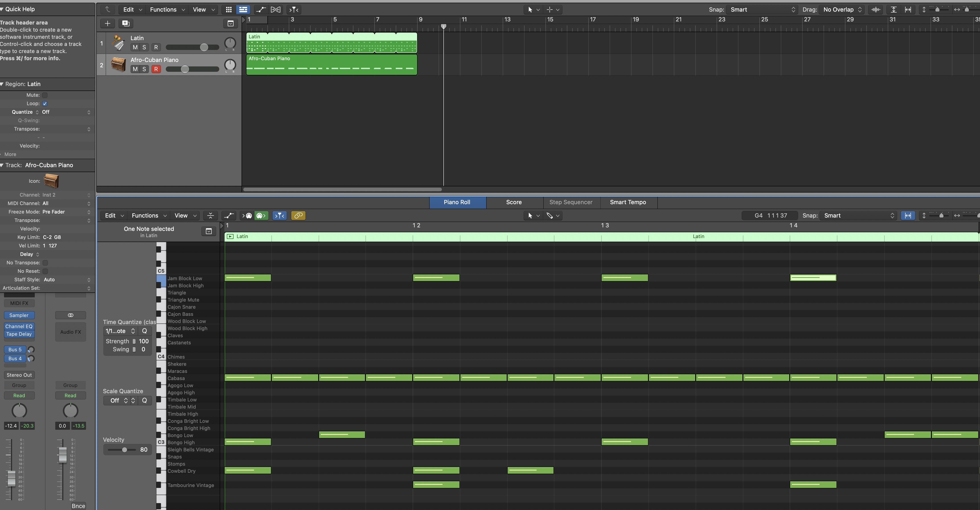Uncheck the Loop checkbox for region
980x510 pixels.
pos(45,103)
